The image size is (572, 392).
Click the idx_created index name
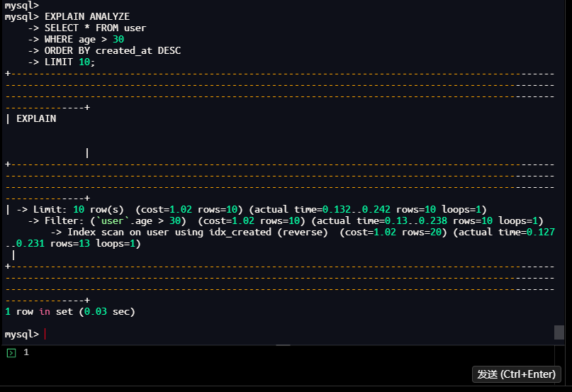click(x=240, y=232)
